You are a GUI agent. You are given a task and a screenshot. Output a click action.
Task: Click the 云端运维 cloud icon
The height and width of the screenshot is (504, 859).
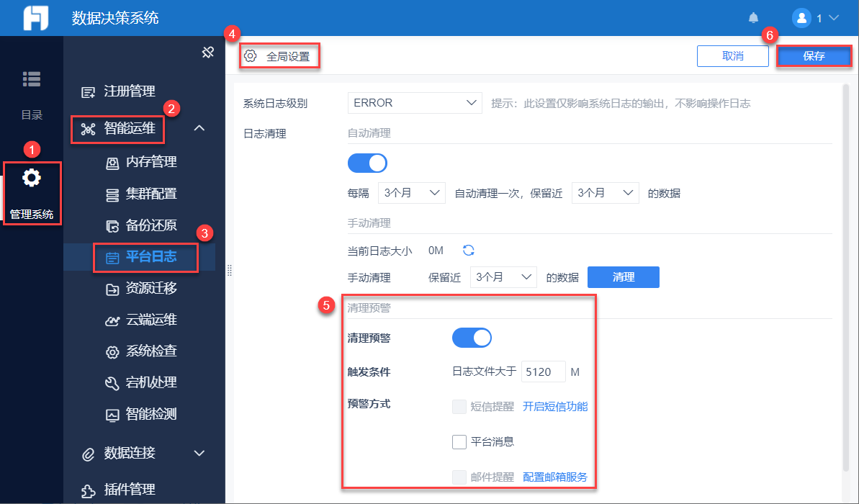pyautogui.click(x=112, y=320)
